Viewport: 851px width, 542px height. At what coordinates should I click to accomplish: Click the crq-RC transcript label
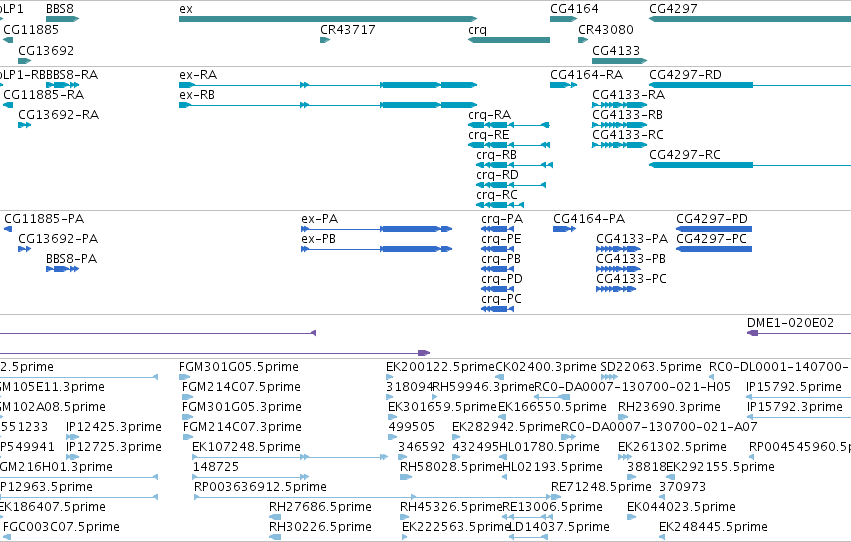[497, 195]
